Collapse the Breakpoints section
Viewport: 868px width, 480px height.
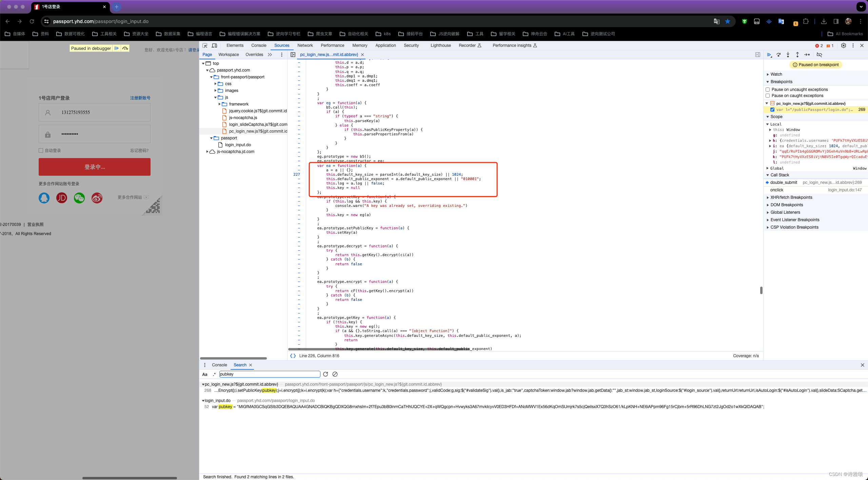(x=768, y=82)
